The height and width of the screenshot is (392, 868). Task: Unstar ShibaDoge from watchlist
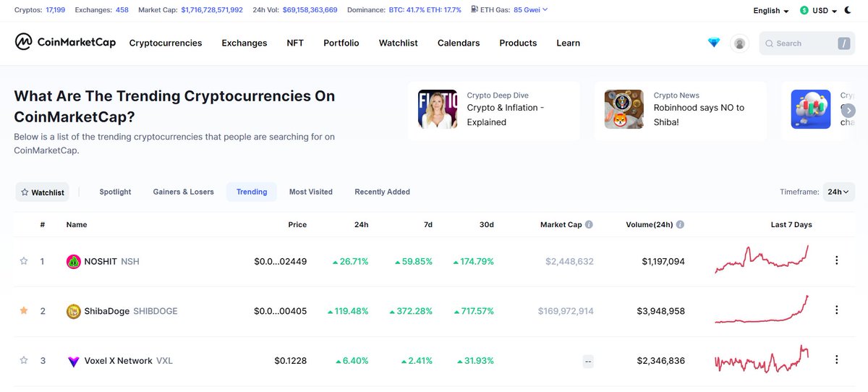click(24, 311)
